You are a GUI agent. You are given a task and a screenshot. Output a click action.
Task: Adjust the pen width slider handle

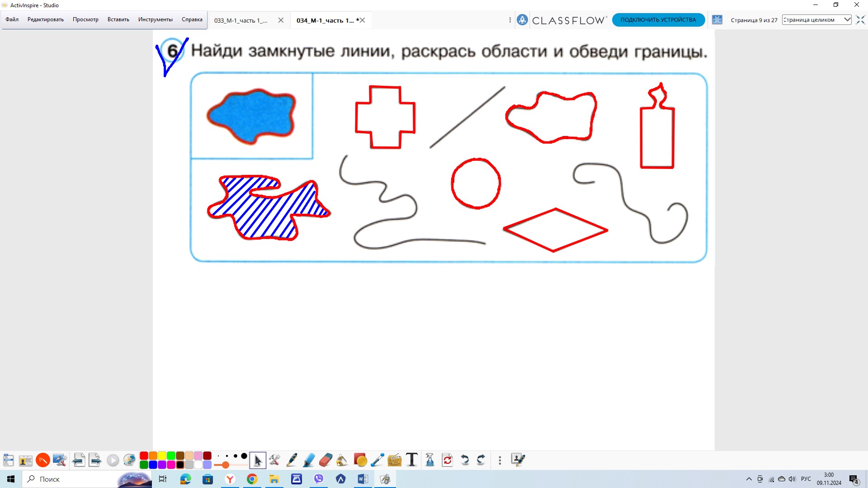pos(225,465)
